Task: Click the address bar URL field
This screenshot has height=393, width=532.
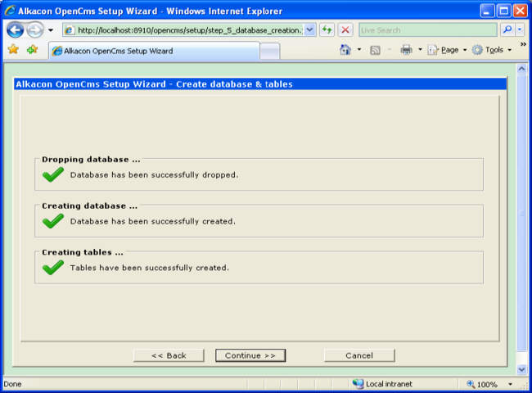Action: tap(183, 30)
